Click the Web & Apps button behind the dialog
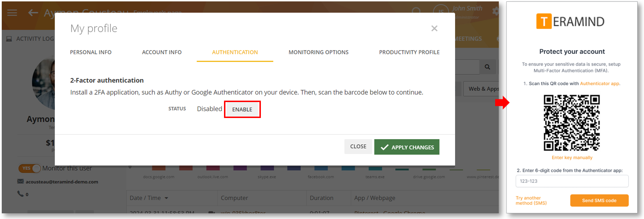The height and width of the screenshot is (219, 644). pyautogui.click(x=481, y=89)
